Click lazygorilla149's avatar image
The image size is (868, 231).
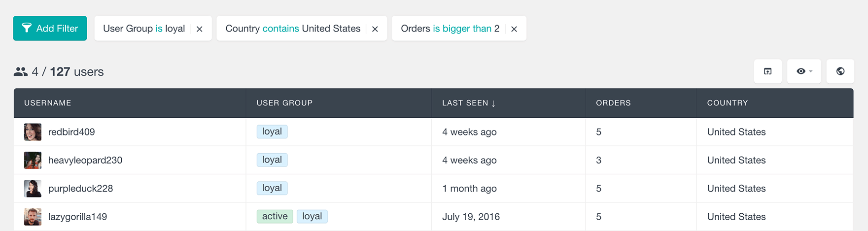pos(33,217)
